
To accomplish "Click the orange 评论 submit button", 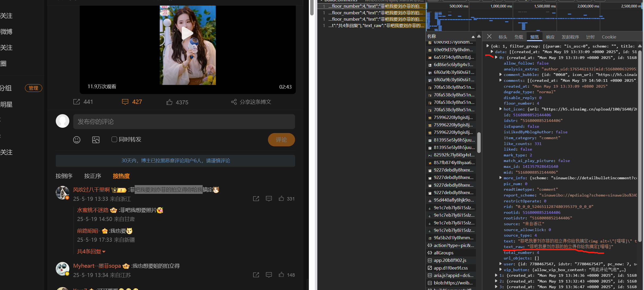I will coord(281,140).
